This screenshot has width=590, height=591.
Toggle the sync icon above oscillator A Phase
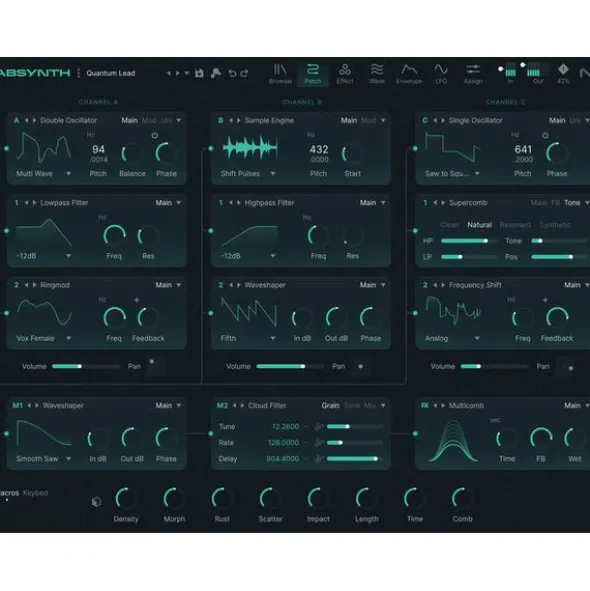coord(155,135)
